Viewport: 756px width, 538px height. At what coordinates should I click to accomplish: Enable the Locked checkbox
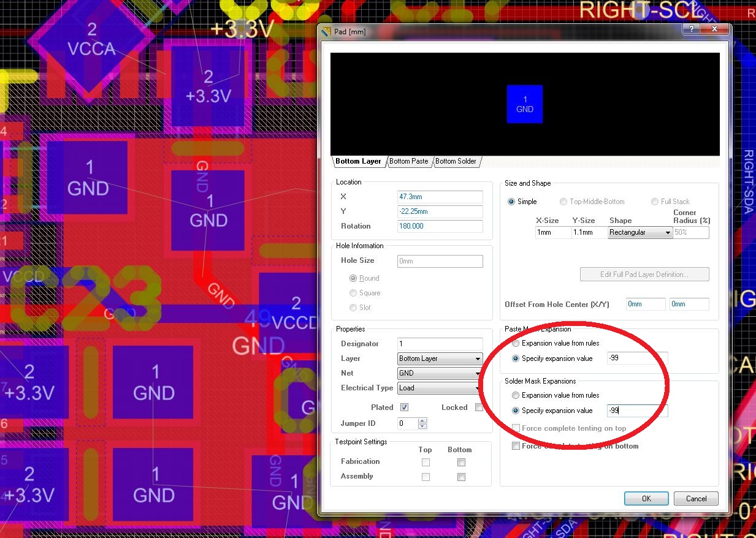[479, 407]
